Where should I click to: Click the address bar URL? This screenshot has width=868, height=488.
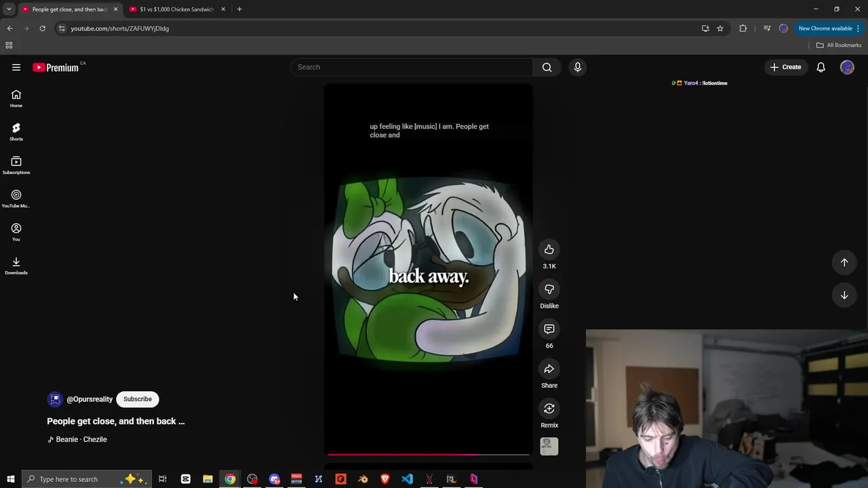119,28
